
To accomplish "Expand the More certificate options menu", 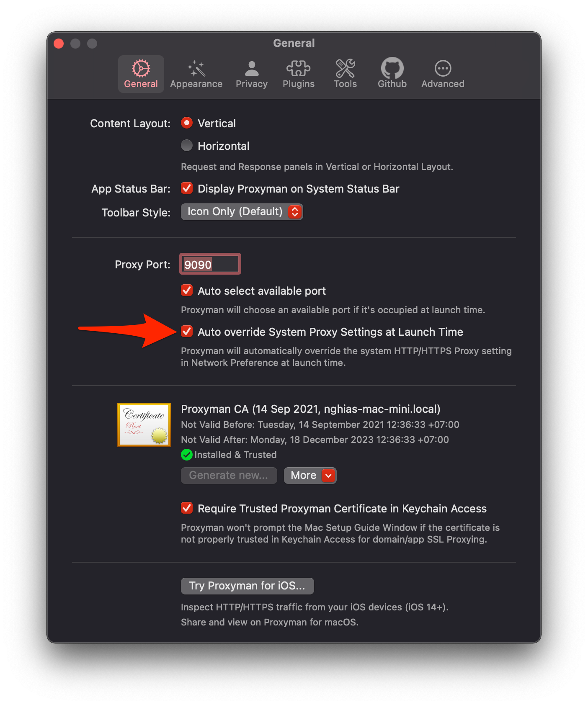I will click(x=310, y=475).
